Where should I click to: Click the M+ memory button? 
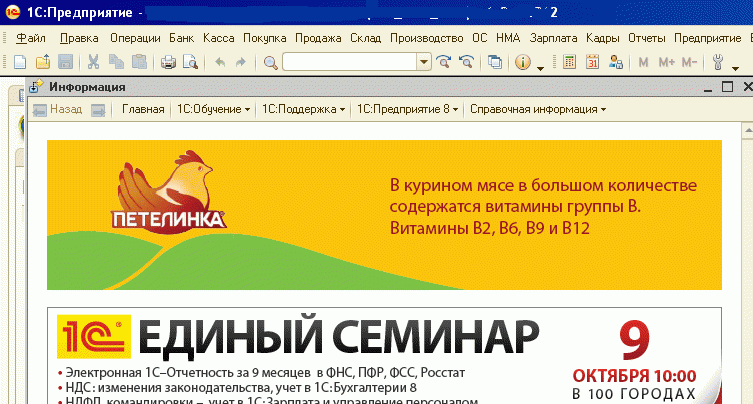tap(667, 62)
